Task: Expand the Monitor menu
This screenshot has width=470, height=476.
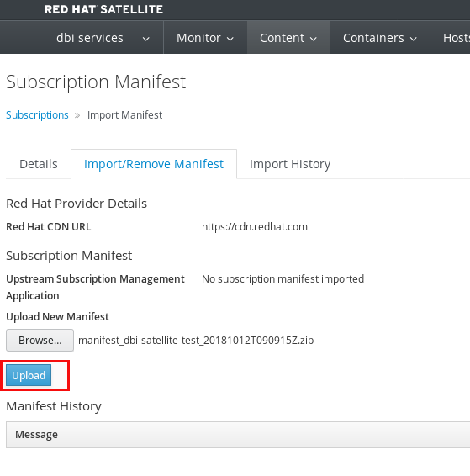Action: tap(205, 38)
